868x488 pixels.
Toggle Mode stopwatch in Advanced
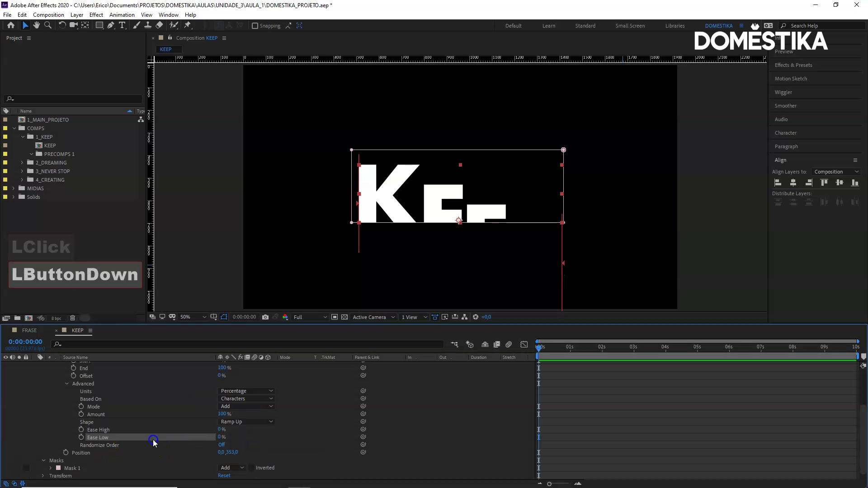81,407
